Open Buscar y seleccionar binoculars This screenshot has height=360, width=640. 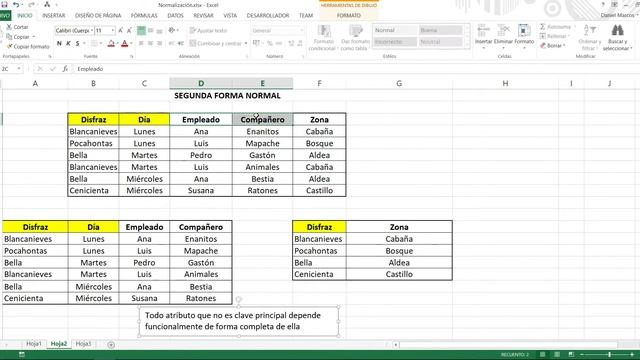pos(618,37)
